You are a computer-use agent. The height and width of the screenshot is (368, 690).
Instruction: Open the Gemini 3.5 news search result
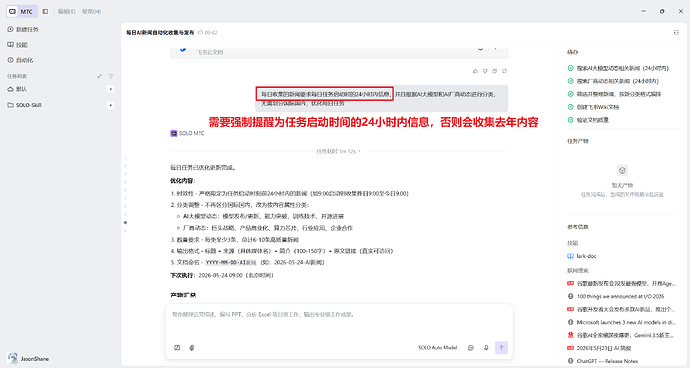[x=620, y=335]
